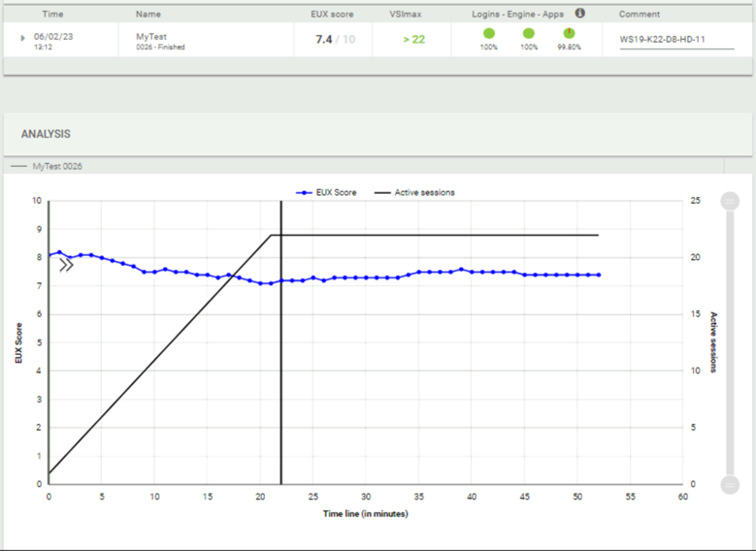
Task: Click the MyTest 0026 series line icon
Action: point(19,167)
